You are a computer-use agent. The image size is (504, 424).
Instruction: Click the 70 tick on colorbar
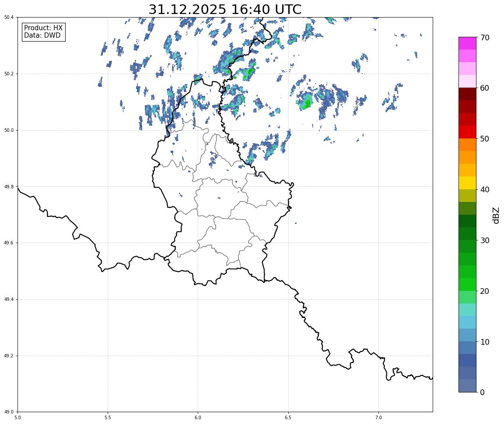485,38
